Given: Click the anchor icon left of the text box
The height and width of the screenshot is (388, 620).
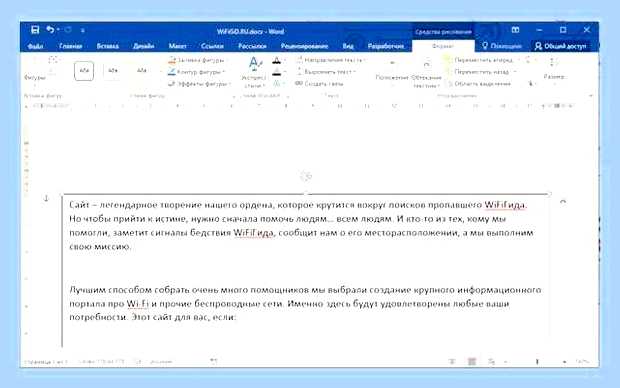Looking at the screenshot, I should (x=46, y=199).
